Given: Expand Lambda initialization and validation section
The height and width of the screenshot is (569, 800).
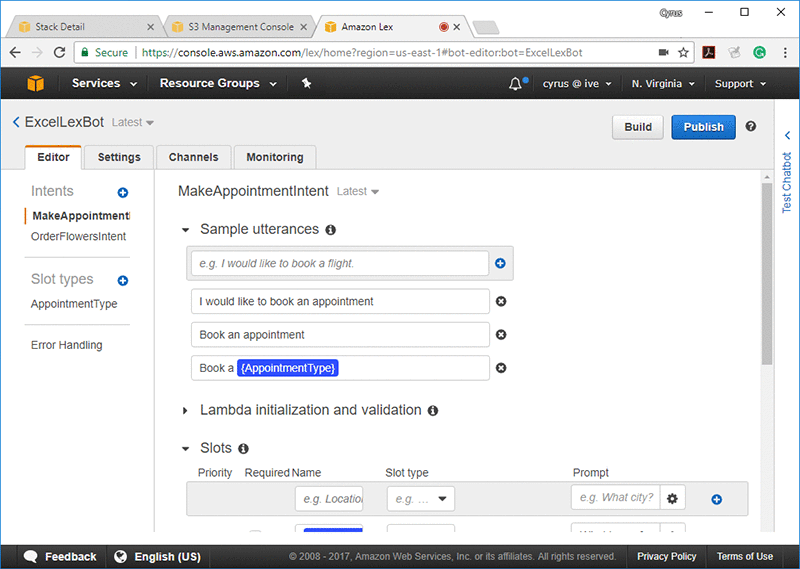Looking at the screenshot, I should (185, 411).
